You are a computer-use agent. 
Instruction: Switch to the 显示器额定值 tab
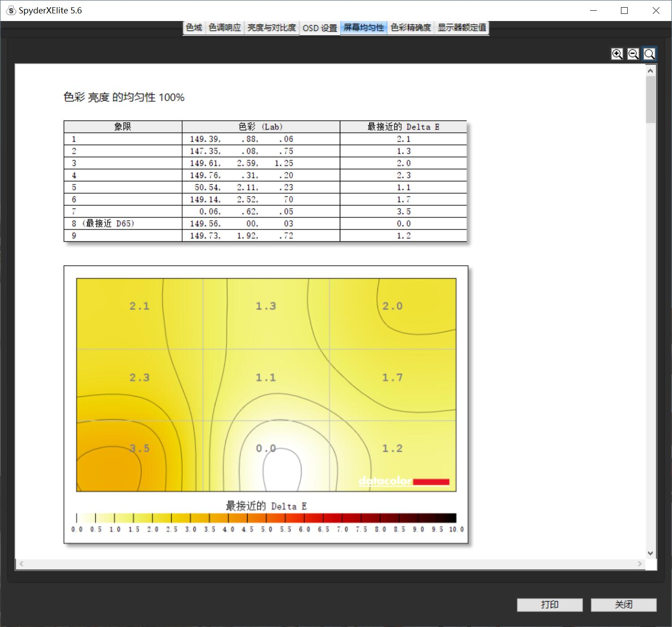462,28
